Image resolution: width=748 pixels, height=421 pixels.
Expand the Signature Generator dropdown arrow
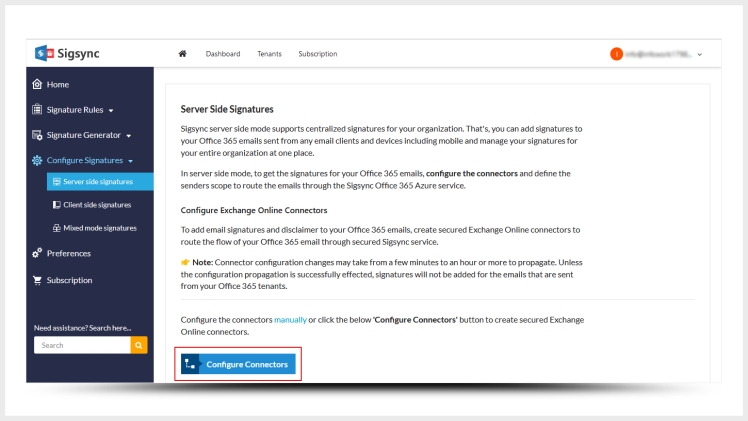[130, 135]
